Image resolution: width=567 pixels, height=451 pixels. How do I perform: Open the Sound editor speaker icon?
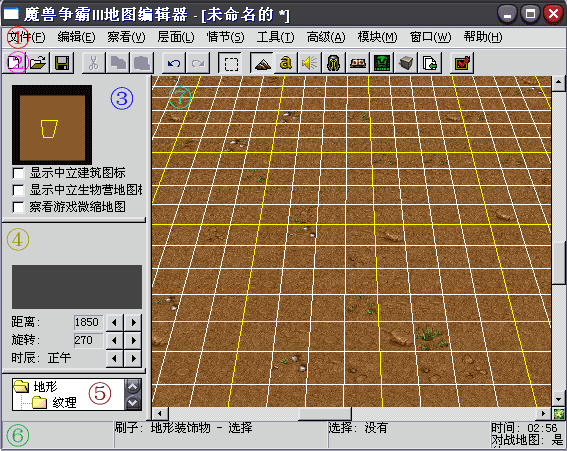[x=310, y=63]
